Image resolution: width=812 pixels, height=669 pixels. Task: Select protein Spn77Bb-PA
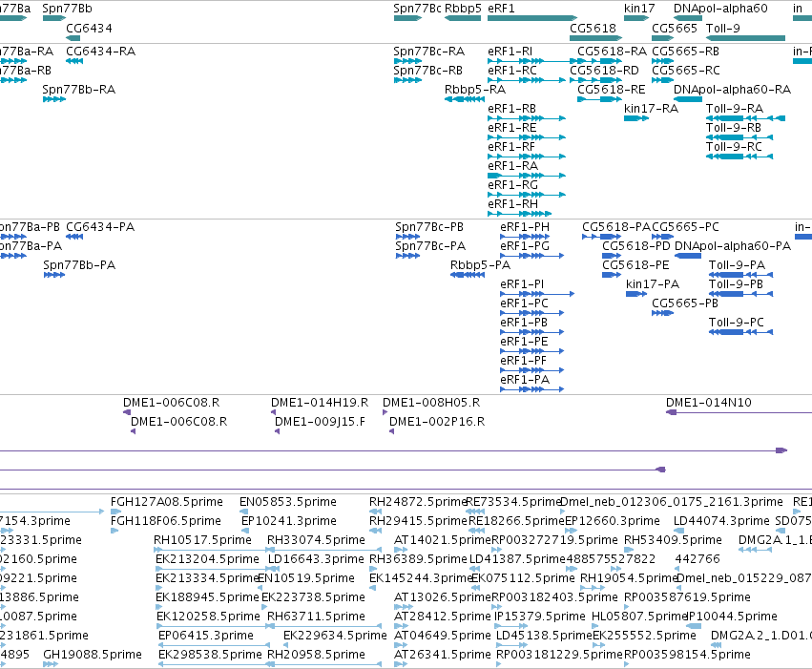[79, 265]
